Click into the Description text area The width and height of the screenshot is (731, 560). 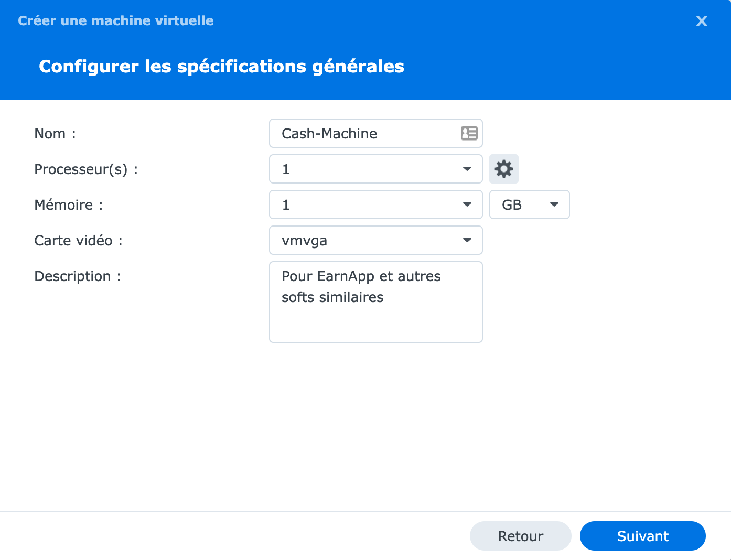pos(376,302)
